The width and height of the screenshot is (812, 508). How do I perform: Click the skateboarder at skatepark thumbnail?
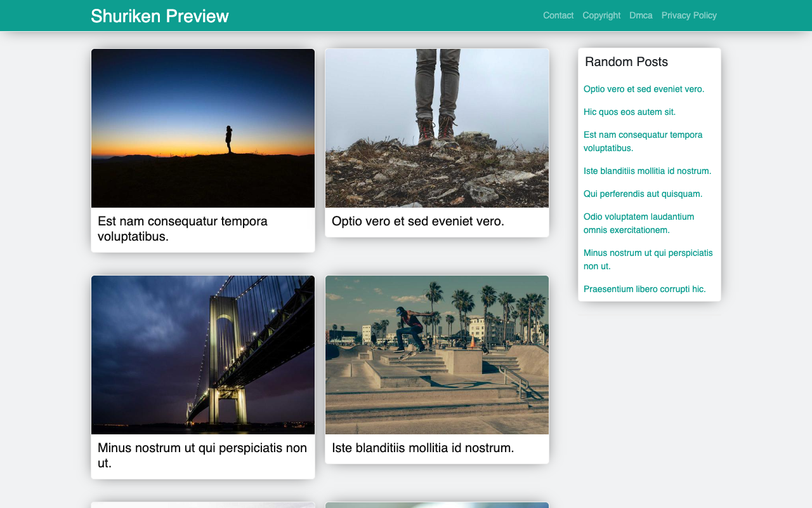pos(436,354)
